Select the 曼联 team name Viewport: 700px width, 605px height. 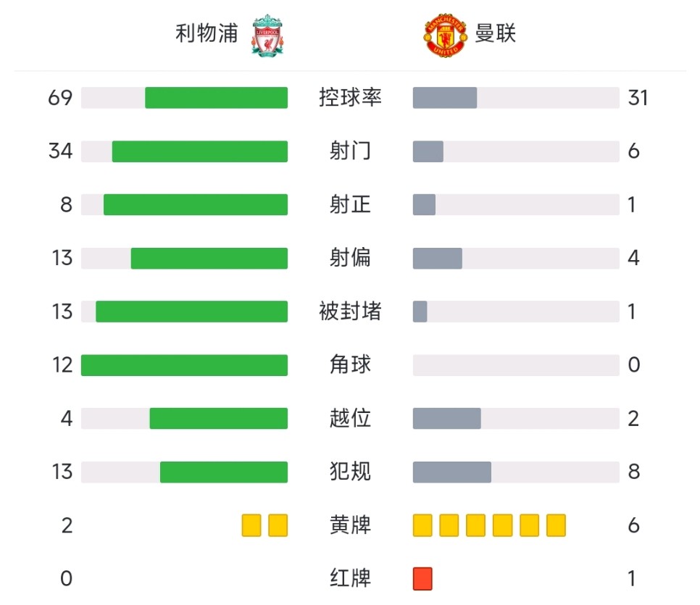495,33
